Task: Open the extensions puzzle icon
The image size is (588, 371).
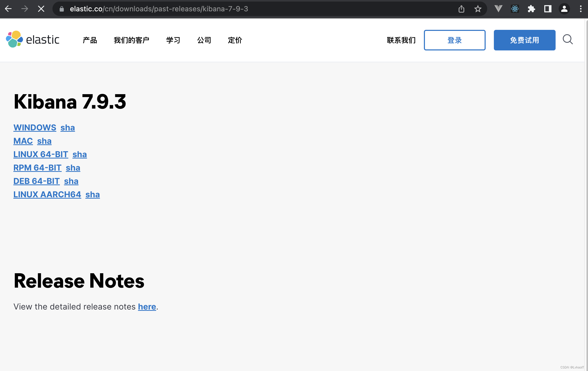Action: coord(531,9)
